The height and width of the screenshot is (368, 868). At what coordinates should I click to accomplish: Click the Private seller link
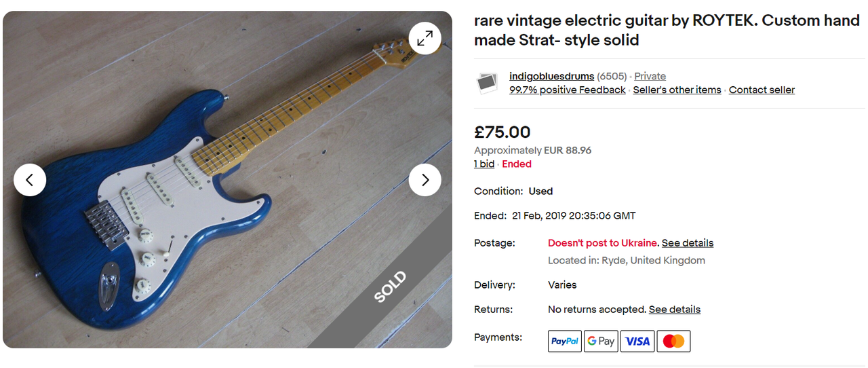coord(650,76)
